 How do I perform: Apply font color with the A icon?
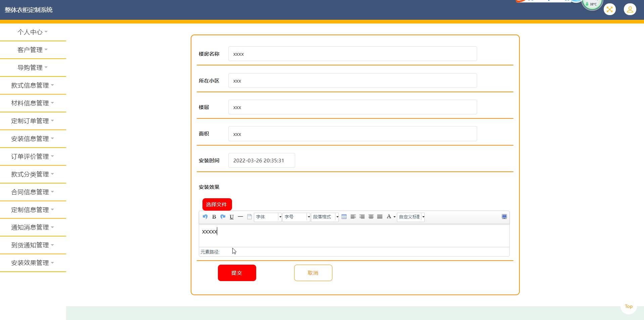click(x=389, y=217)
